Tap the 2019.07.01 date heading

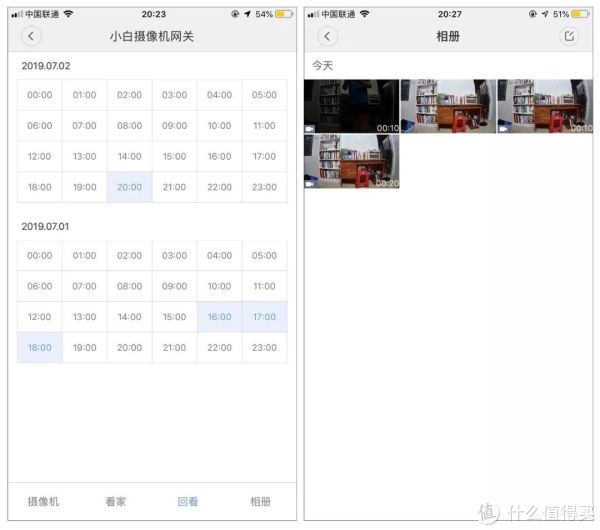pyautogui.click(x=46, y=227)
